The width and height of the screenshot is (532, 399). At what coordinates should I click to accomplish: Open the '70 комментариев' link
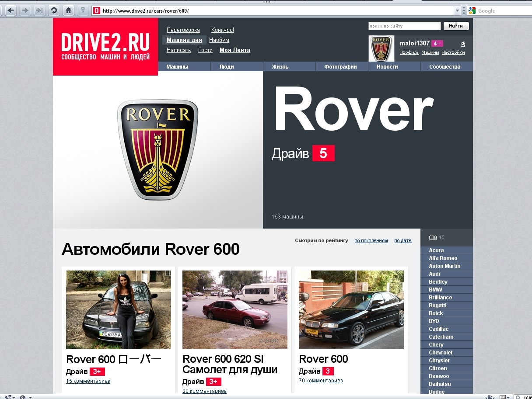point(321,381)
